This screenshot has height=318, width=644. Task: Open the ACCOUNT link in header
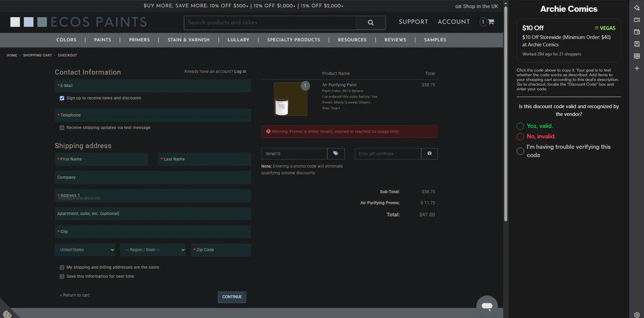coord(453,22)
